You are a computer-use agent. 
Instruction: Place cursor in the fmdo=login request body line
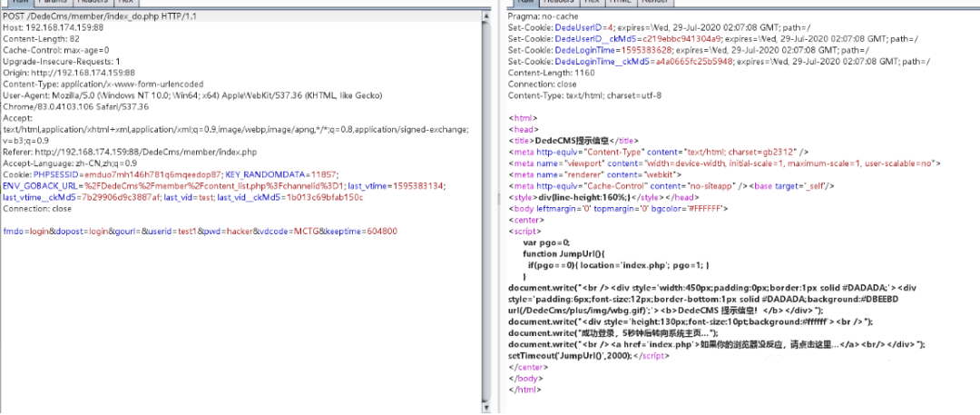click(x=200, y=232)
